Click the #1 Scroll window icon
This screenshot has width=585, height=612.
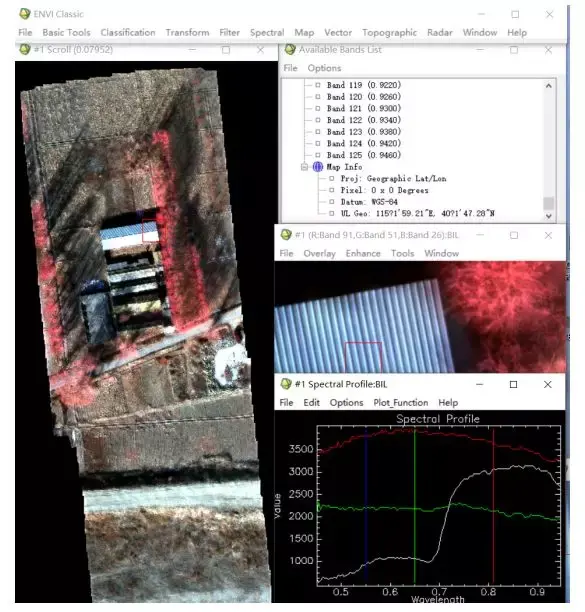click(x=25, y=49)
